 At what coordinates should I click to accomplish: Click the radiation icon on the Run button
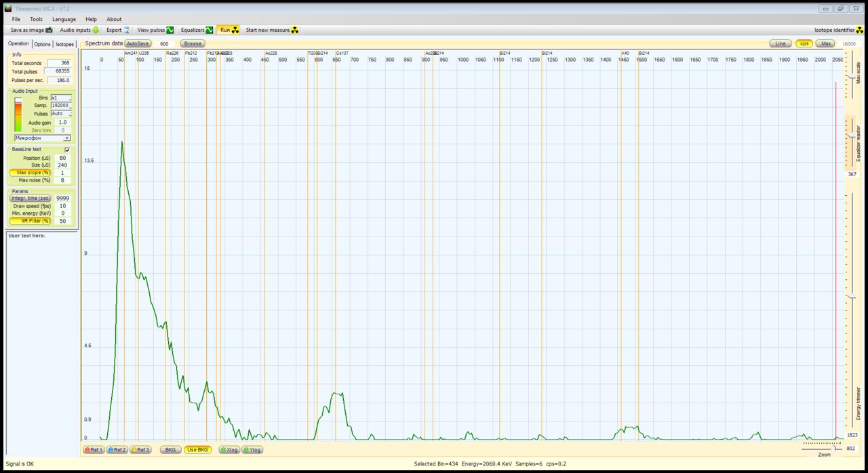pyautogui.click(x=235, y=30)
